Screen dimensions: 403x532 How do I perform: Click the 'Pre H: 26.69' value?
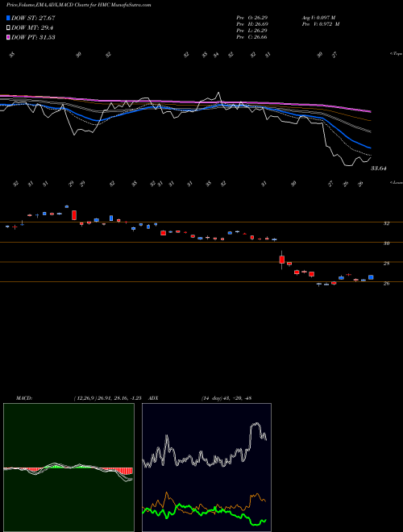pyautogui.click(x=252, y=24)
